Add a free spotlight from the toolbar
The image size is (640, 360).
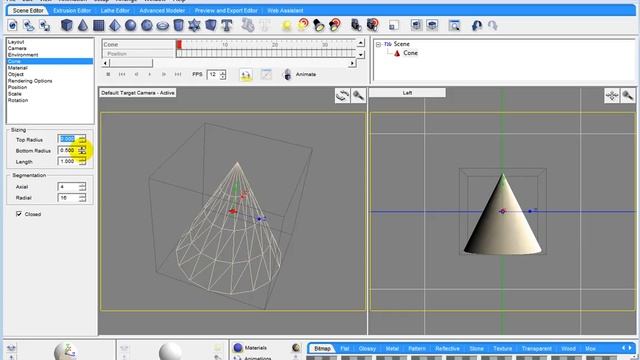click(x=319, y=25)
